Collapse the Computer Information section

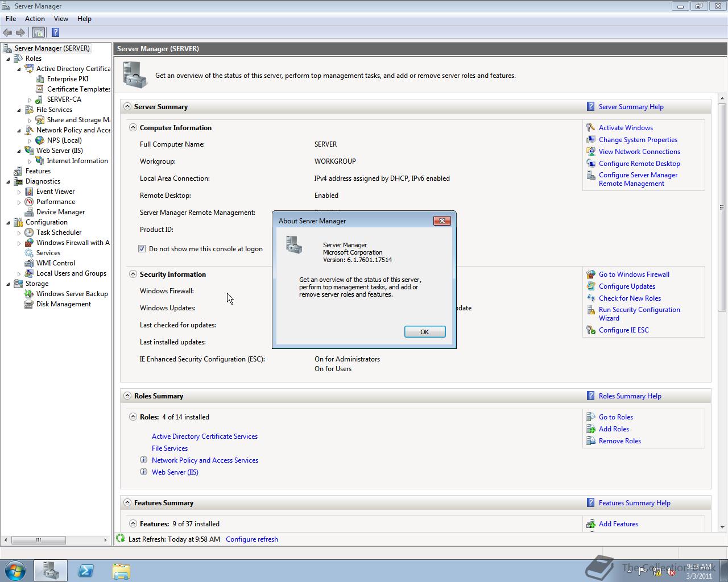pos(133,127)
